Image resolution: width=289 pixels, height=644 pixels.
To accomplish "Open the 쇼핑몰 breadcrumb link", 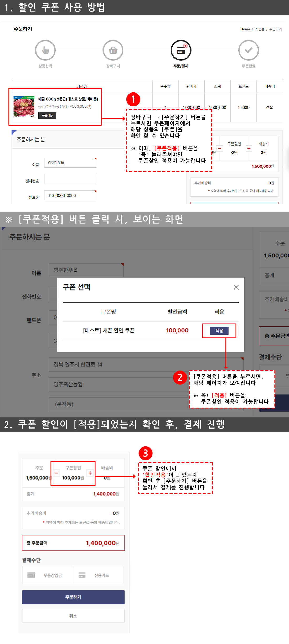I will pyautogui.click(x=259, y=29).
